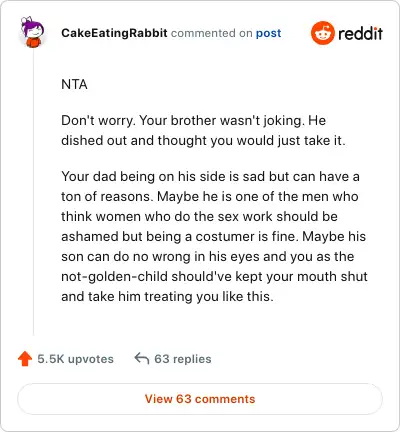Click the reddit wordmark text

pos(360,33)
